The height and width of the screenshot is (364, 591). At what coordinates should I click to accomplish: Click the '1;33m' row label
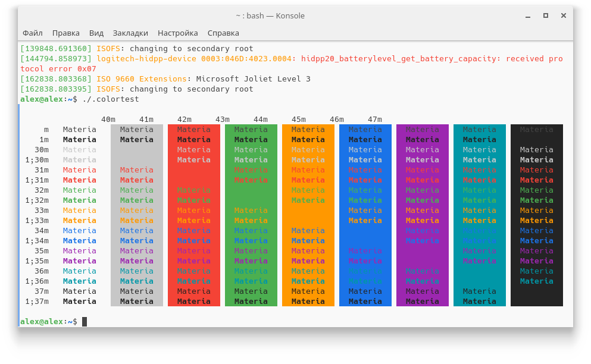tap(37, 221)
